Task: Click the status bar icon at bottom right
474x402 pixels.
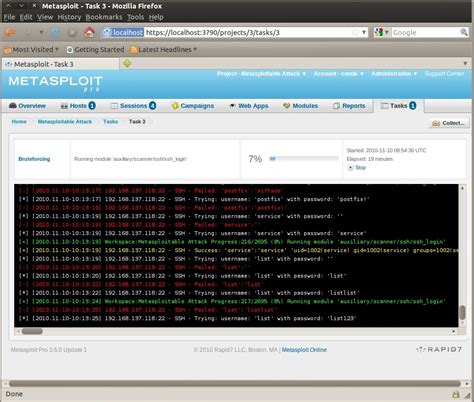Action: click(456, 394)
